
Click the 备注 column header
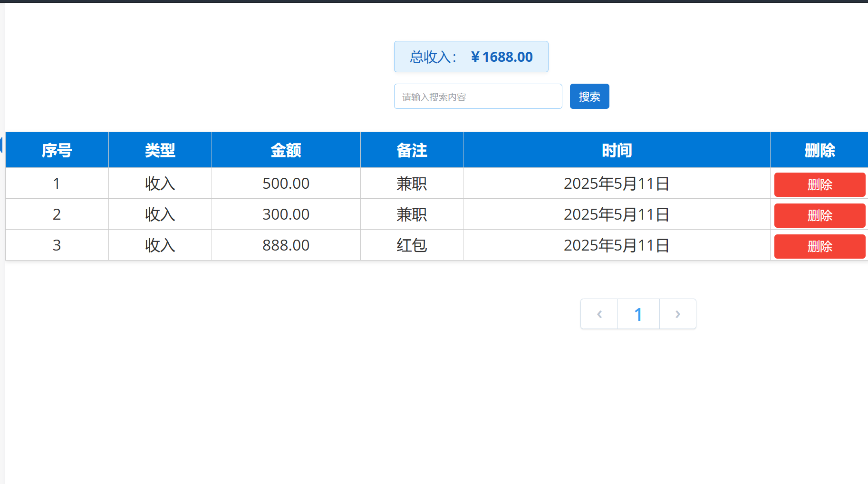pos(412,150)
